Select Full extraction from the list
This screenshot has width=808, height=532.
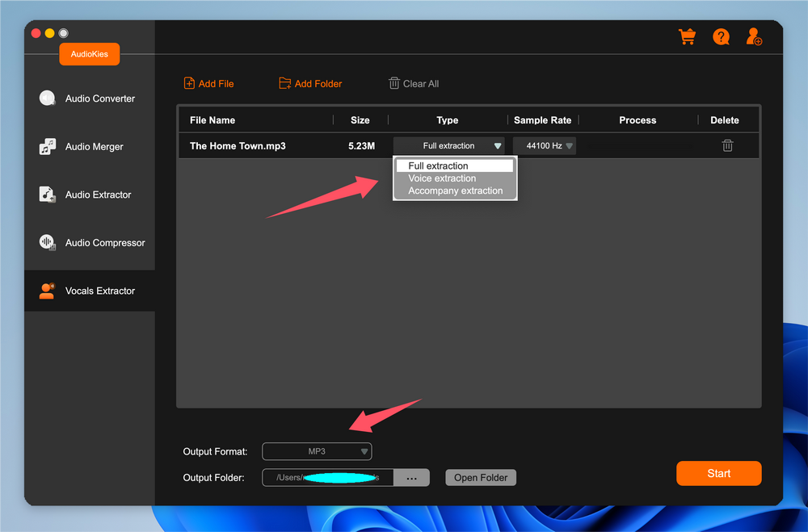click(x=438, y=166)
